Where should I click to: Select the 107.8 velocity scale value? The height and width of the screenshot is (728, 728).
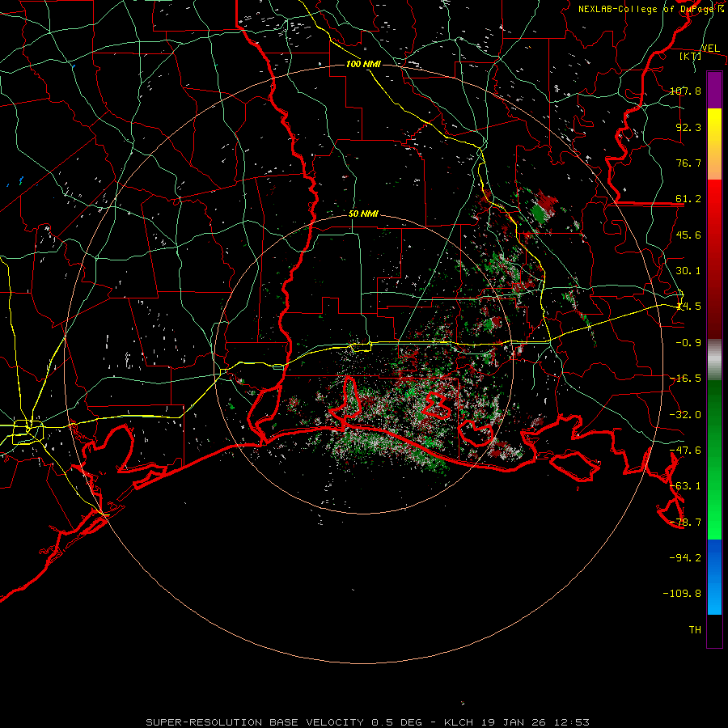coord(685,91)
